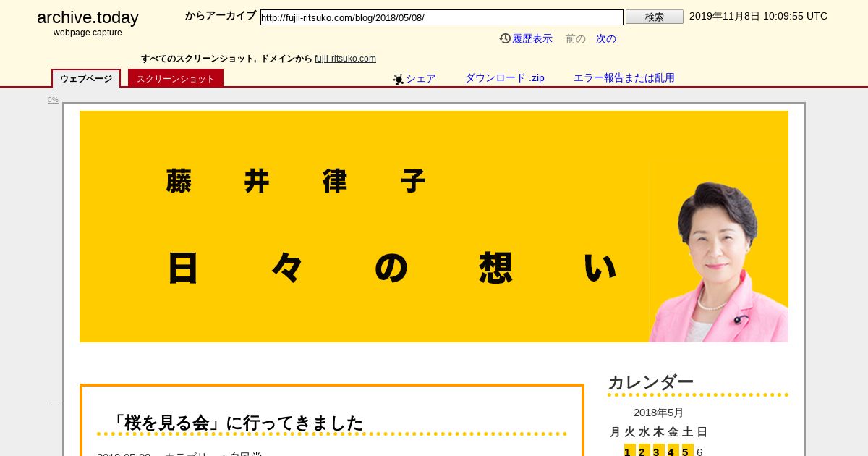Open calendar date 3
868x456 pixels.
click(658, 451)
